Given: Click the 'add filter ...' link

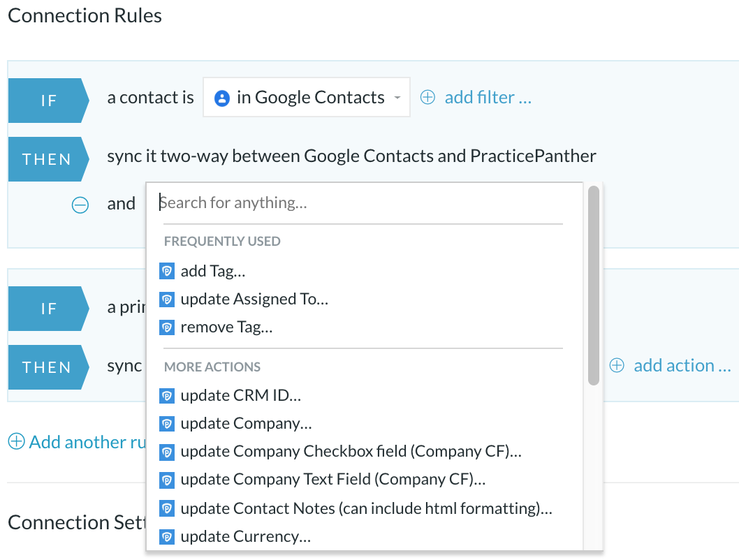Looking at the screenshot, I should (x=488, y=98).
